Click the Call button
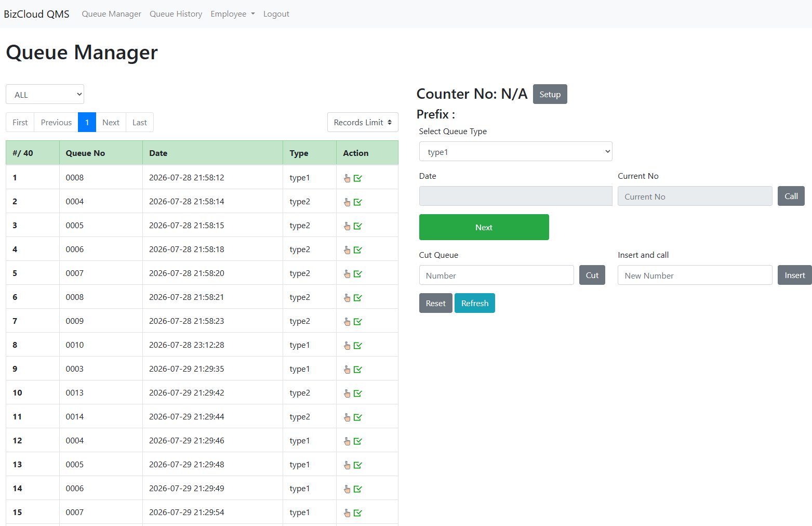Screen dimensions: 812x526 click(x=791, y=196)
